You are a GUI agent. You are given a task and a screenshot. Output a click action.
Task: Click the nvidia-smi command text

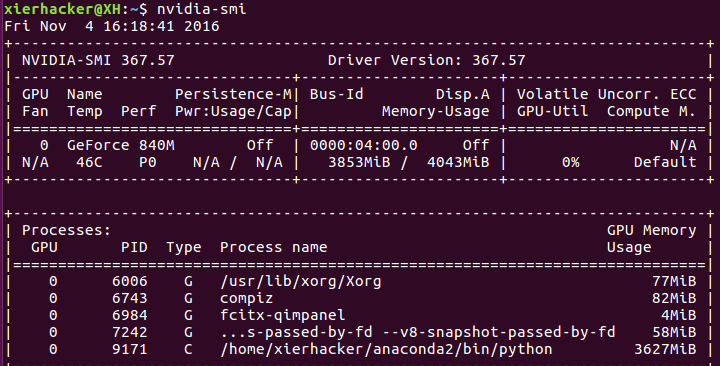click(201, 9)
